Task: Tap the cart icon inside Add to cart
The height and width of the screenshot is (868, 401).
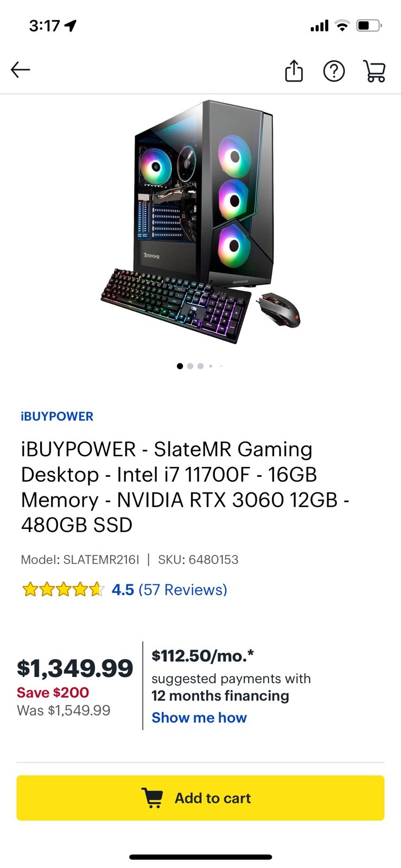Action: click(x=152, y=798)
